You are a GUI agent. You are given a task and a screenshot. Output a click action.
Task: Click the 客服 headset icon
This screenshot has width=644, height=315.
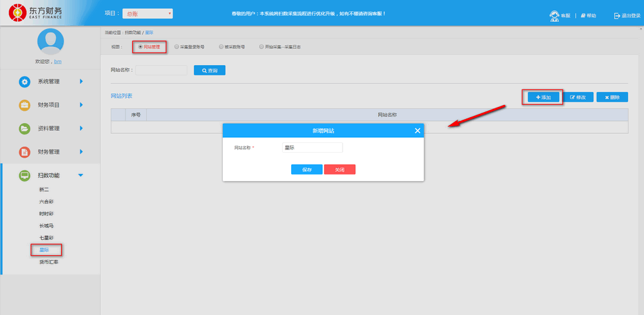[553, 15]
